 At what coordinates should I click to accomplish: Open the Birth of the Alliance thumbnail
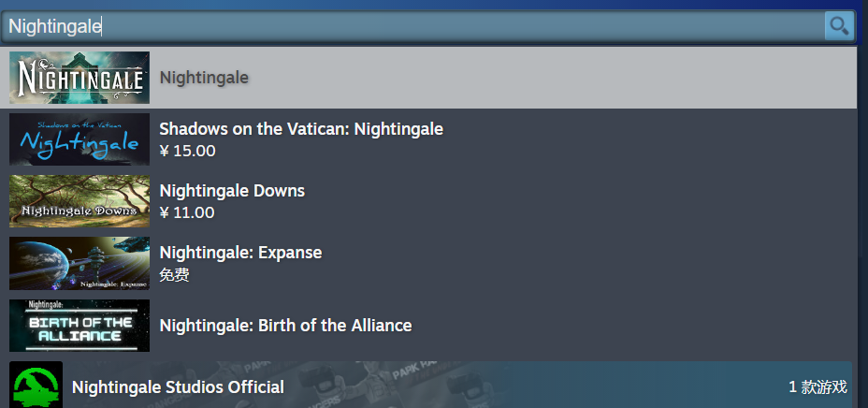(x=80, y=326)
